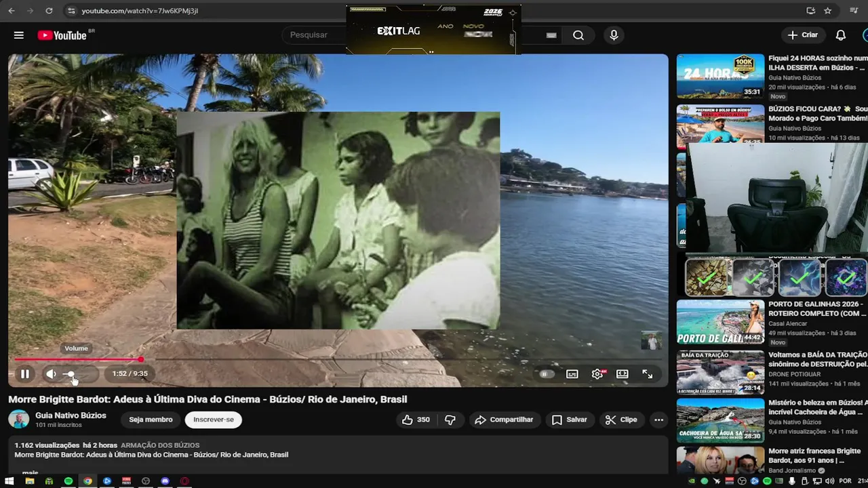Switch to Chrome in the taskbar
This screenshot has height=488, width=868.
(87, 481)
